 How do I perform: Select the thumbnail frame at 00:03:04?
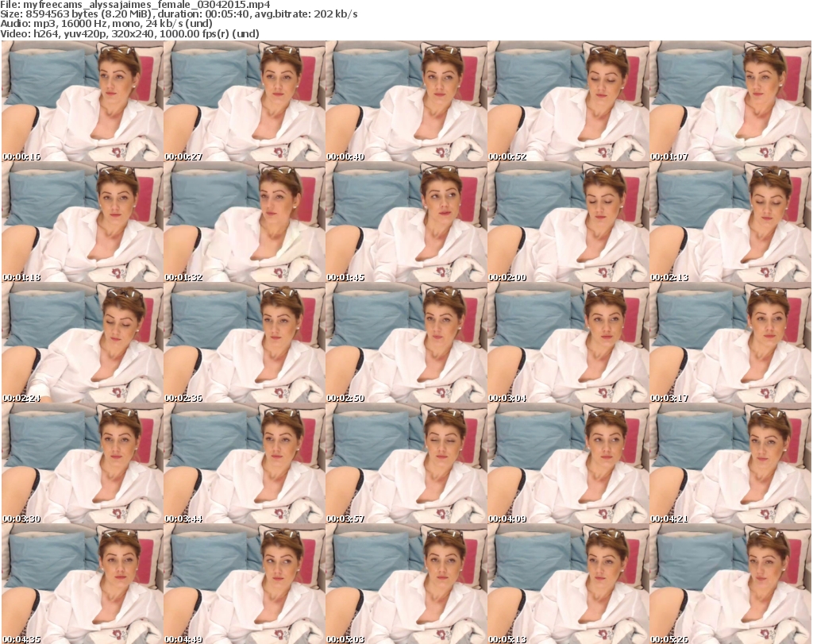(568, 343)
